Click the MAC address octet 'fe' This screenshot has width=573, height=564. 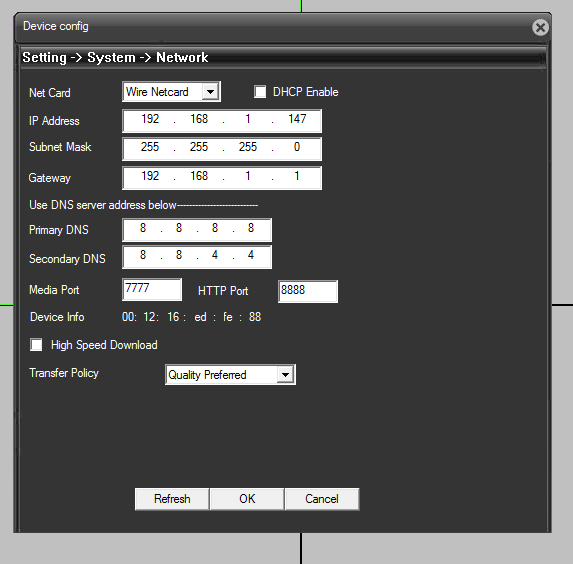tap(228, 317)
